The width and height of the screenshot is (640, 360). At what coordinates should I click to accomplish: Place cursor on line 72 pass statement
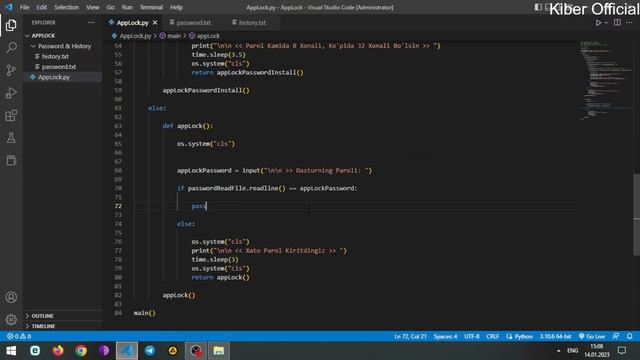(199, 206)
